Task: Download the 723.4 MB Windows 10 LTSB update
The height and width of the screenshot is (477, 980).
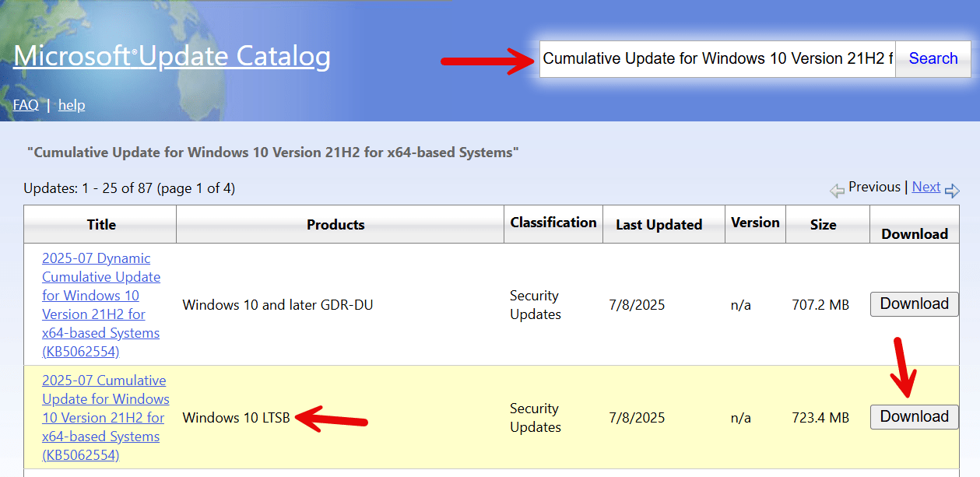Action: pos(914,417)
